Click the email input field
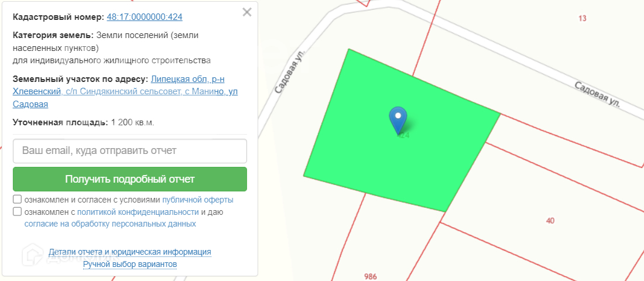 pyautogui.click(x=130, y=151)
